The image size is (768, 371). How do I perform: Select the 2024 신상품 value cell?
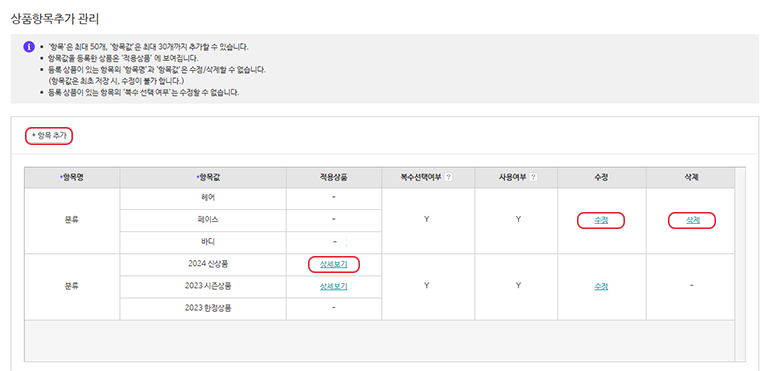203,265
